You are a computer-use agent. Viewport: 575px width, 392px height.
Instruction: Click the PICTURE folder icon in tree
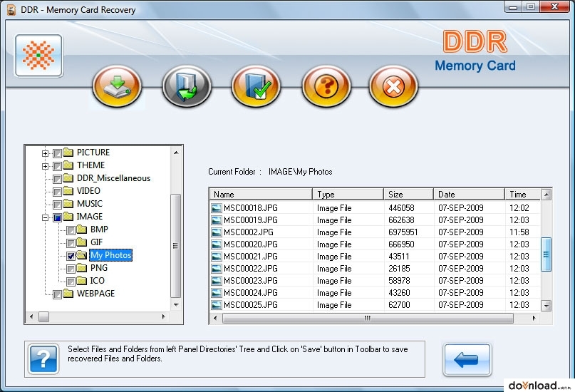pyautogui.click(x=68, y=152)
